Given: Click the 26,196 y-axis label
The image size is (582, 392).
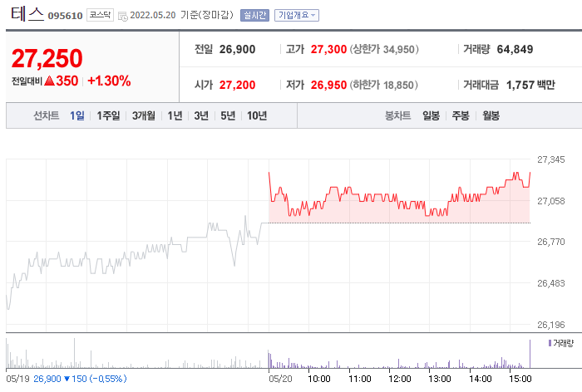Looking at the screenshot, I should click(550, 325).
